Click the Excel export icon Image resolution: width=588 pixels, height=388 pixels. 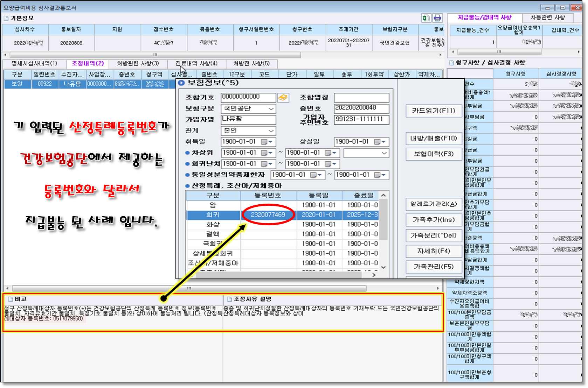(x=426, y=18)
